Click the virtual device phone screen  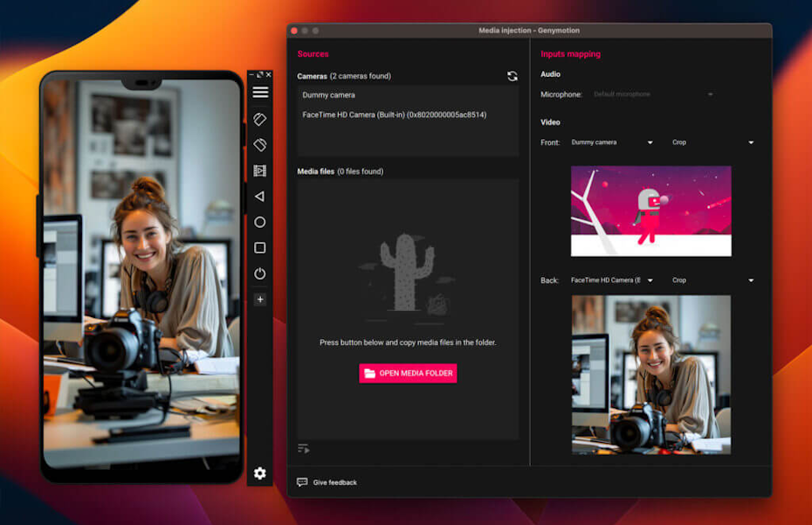coord(141,273)
